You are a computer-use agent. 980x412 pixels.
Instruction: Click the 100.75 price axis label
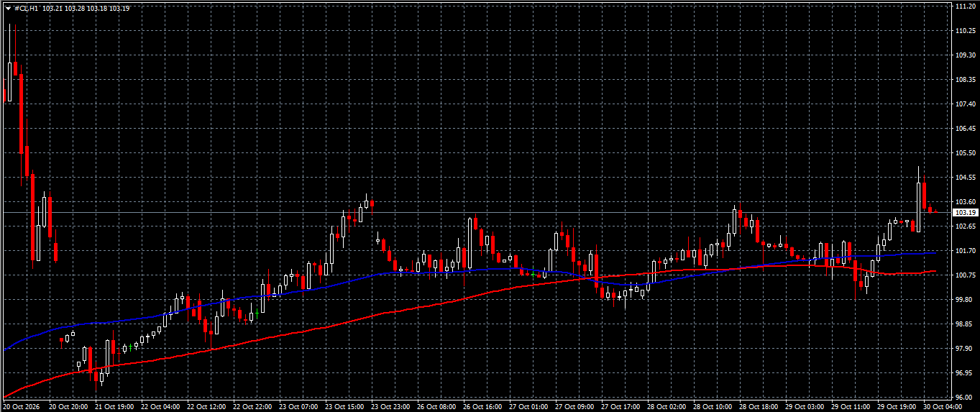964,275
